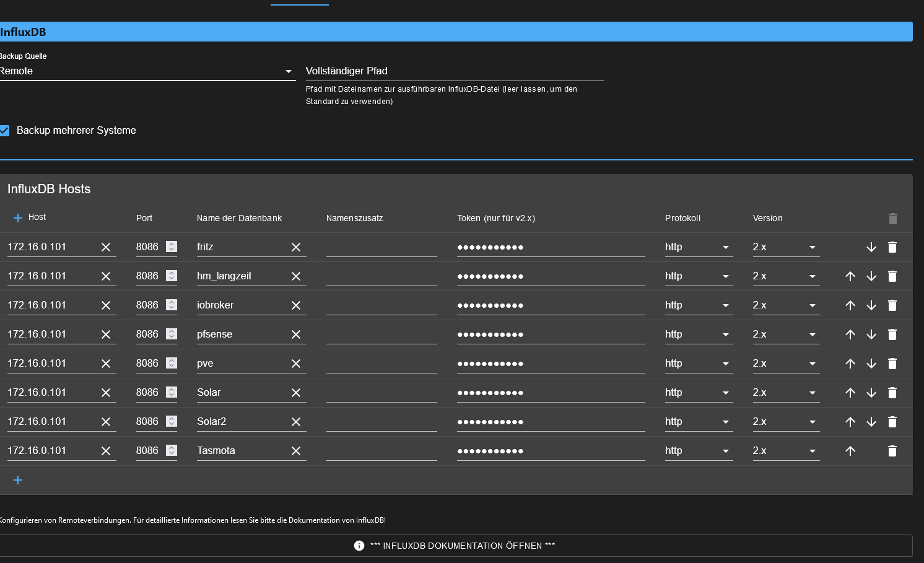Delete the Solar database row
924x563 pixels.
click(892, 393)
